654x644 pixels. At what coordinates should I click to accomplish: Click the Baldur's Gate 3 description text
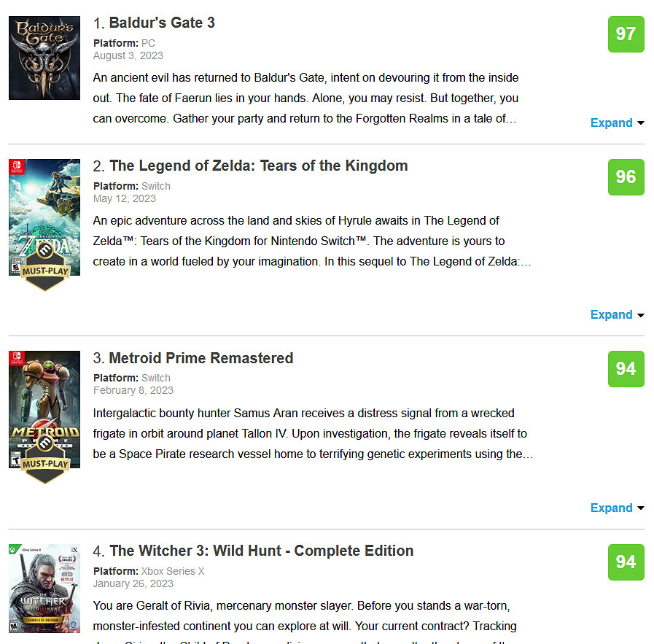point(305,98)
